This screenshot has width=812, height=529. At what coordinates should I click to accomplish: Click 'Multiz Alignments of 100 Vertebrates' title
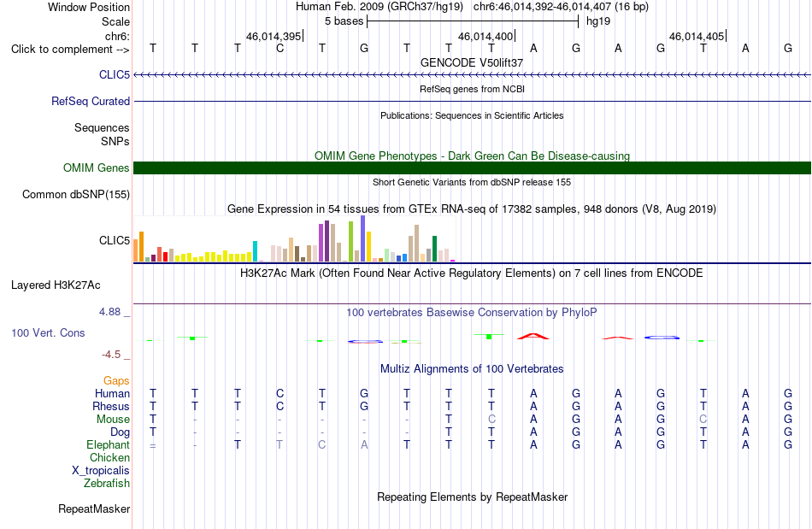click(472, 368)
